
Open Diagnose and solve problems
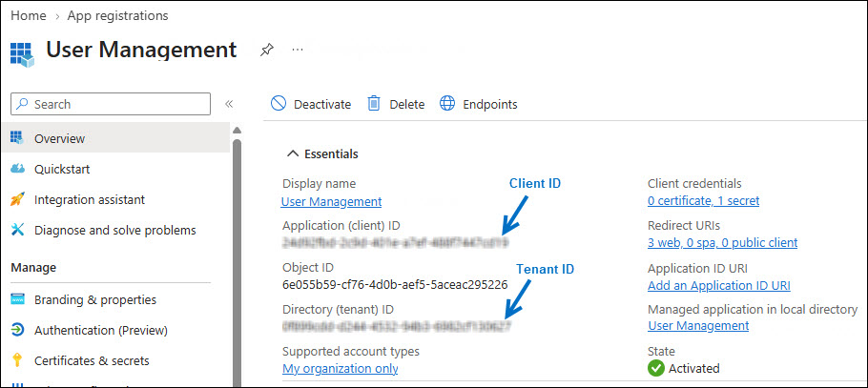[115, 230]
